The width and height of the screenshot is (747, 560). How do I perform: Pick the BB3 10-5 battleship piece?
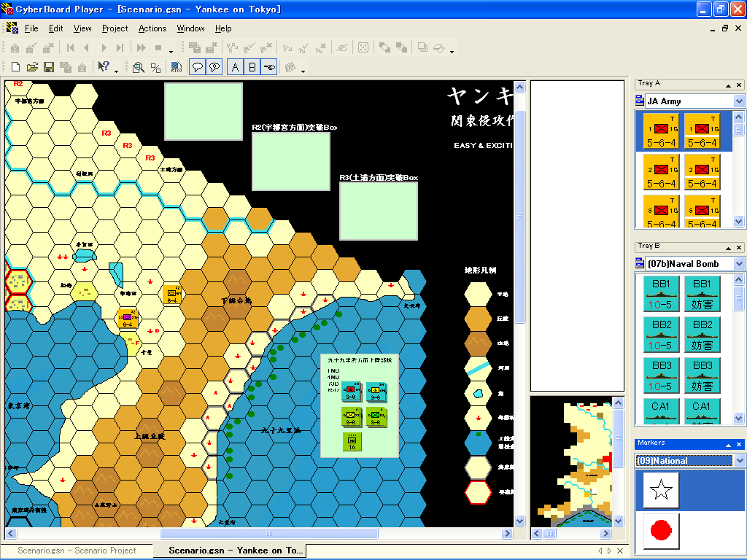coord(661,376)
